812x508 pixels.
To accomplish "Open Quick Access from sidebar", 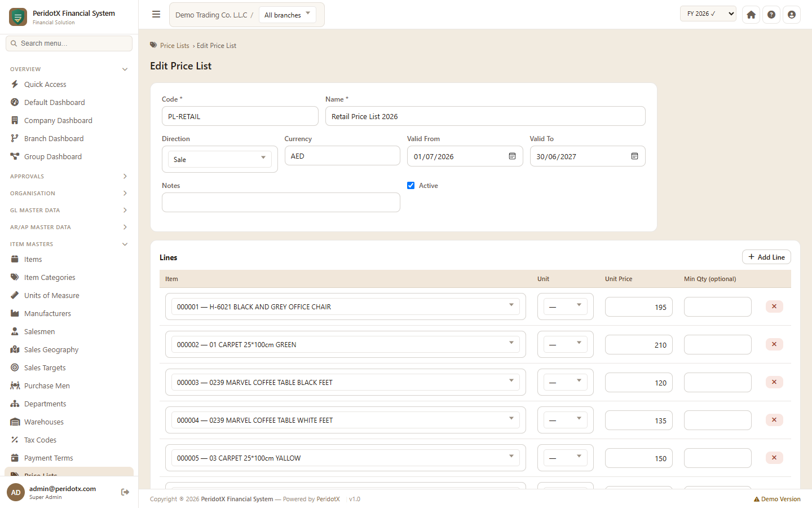I will [69, 85].
